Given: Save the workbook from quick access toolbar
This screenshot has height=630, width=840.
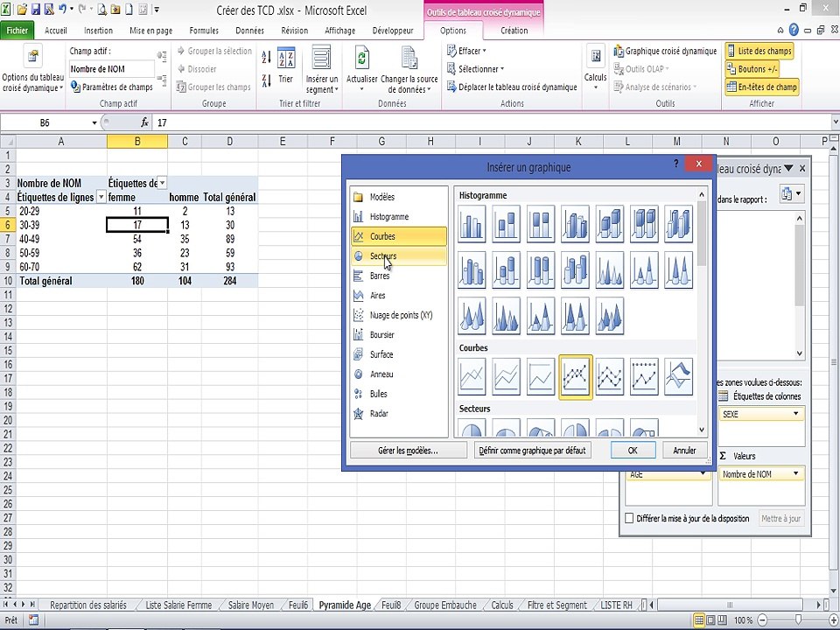Looking at the screenshot, I should pyautogui.click(x=35, y=10).
